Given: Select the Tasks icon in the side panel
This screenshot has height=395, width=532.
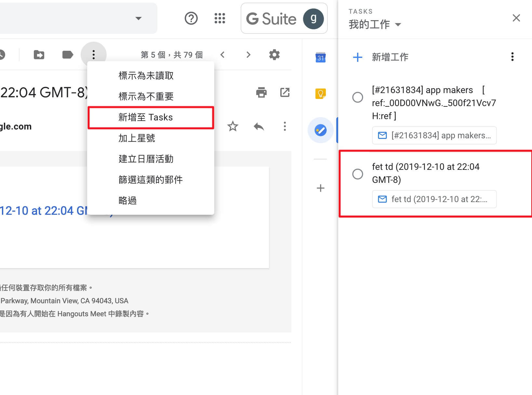Looking at the screenshot, I should click(x=321, y=130).
